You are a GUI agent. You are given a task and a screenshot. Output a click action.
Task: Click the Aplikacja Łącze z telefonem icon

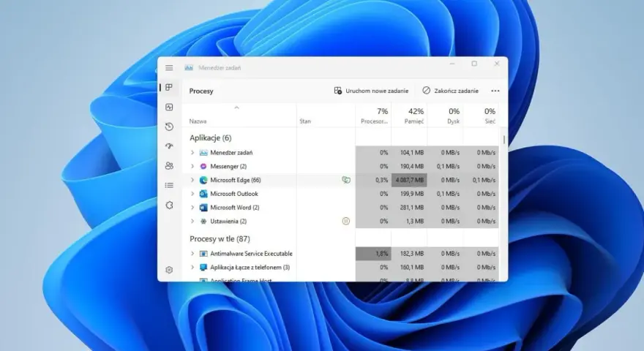pyautogui.click(x=203, y=267)
